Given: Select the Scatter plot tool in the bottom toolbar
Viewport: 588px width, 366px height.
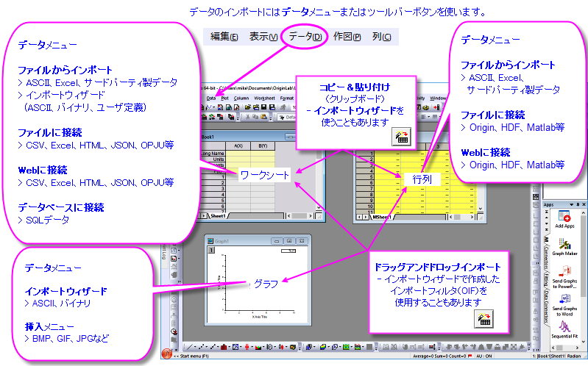Looking at the screenshot, I should coord(202,347).
